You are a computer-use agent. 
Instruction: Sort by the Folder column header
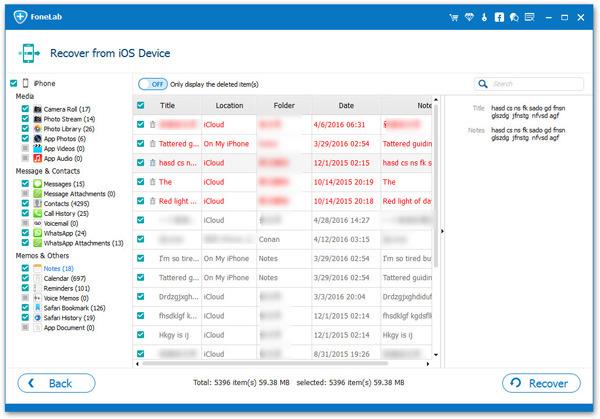pyautogui.click(x=284, y=105)
